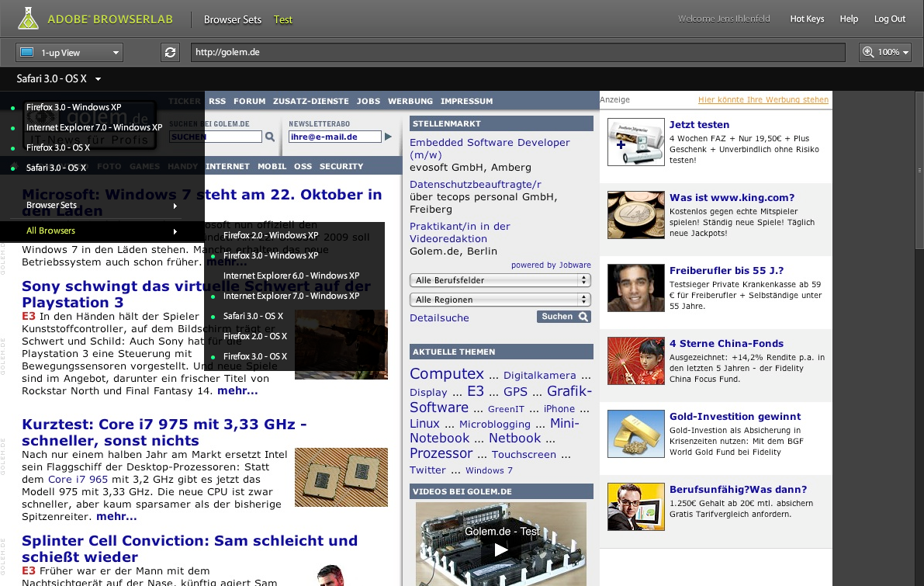924x586 pixels.
Task: Click the newsletter e-mail input field
Action: 334,137
